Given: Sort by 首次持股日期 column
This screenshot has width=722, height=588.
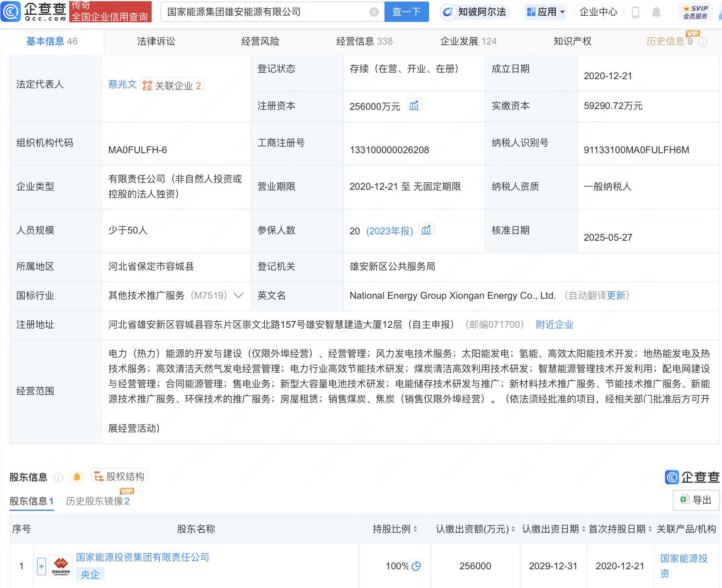Looking at the screenshot, I should pos(650,529).
